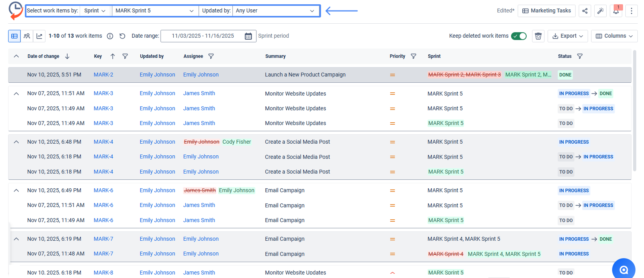Viewport: 644px width, 278px height.
Task: Click 'Launch a New Product Campaign' summary
Action: [x=305, y=75]
